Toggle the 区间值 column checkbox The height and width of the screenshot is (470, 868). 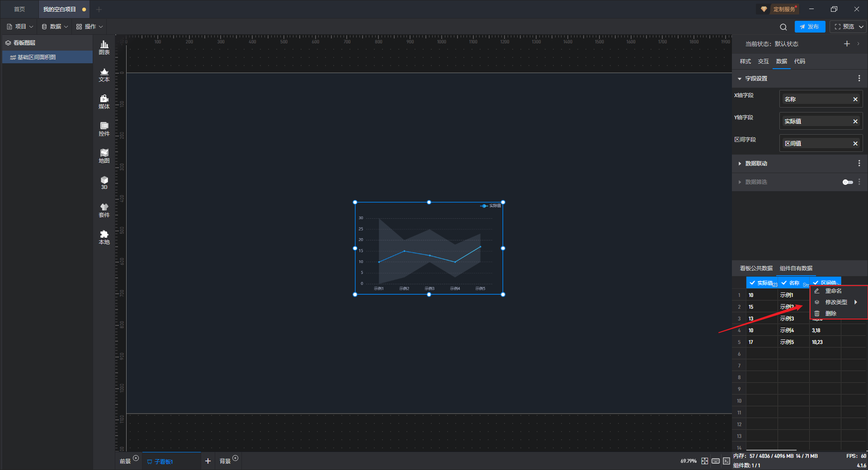816,283
